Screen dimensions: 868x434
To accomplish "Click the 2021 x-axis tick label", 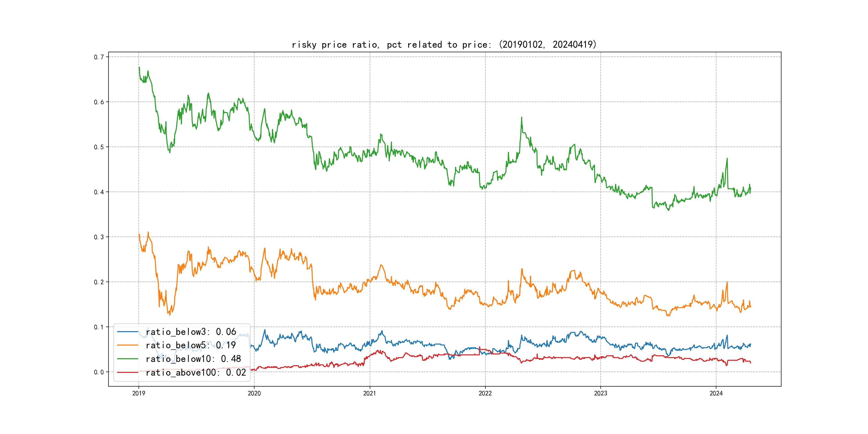I will [370, 393].
